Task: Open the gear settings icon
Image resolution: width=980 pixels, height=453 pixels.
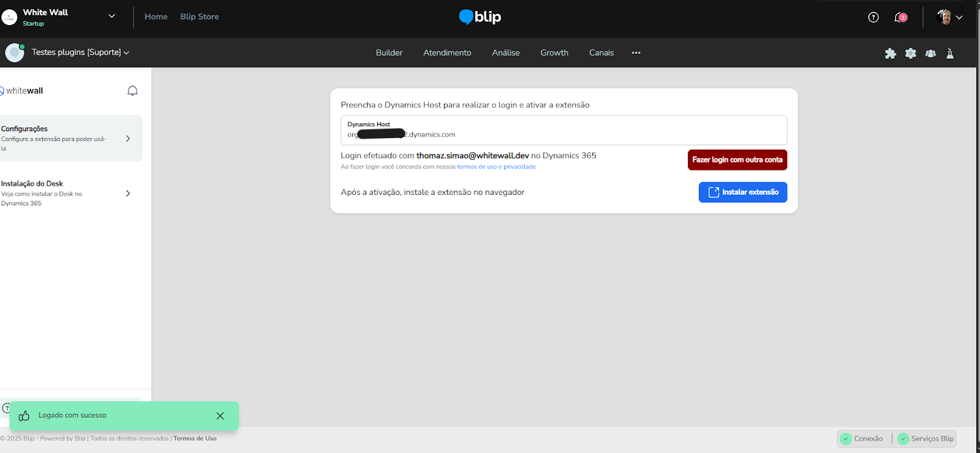Action: tap(911, 53)
